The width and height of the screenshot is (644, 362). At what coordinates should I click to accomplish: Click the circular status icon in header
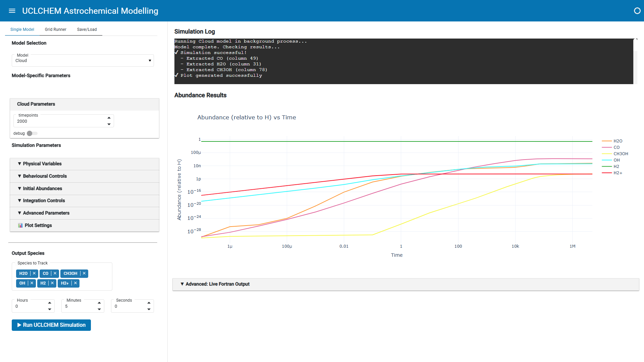pyautogui.click(x=637, y=11)
